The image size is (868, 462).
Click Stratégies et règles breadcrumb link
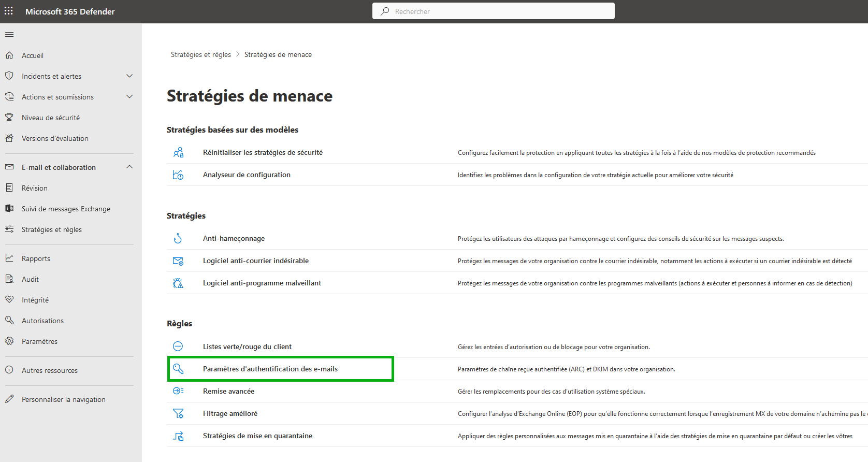(201, 54)
